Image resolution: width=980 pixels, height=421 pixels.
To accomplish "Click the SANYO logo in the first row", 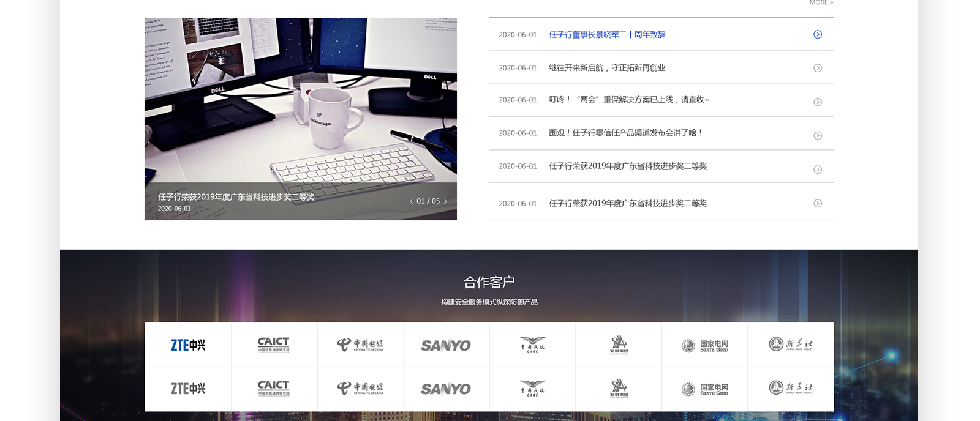I will coord(446,346).
